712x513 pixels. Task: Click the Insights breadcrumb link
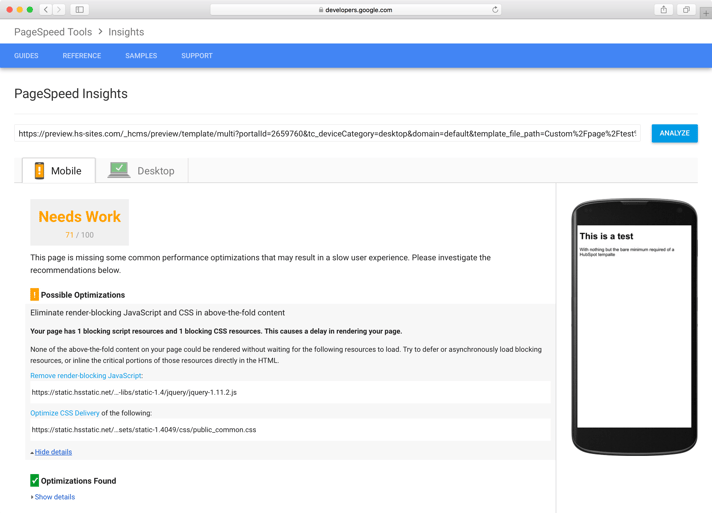[x=126, y=32]
